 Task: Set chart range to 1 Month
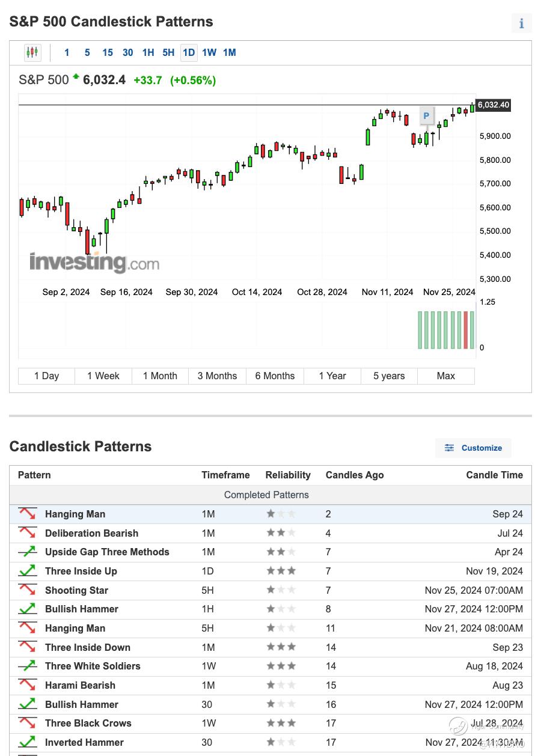click(160, 376)
